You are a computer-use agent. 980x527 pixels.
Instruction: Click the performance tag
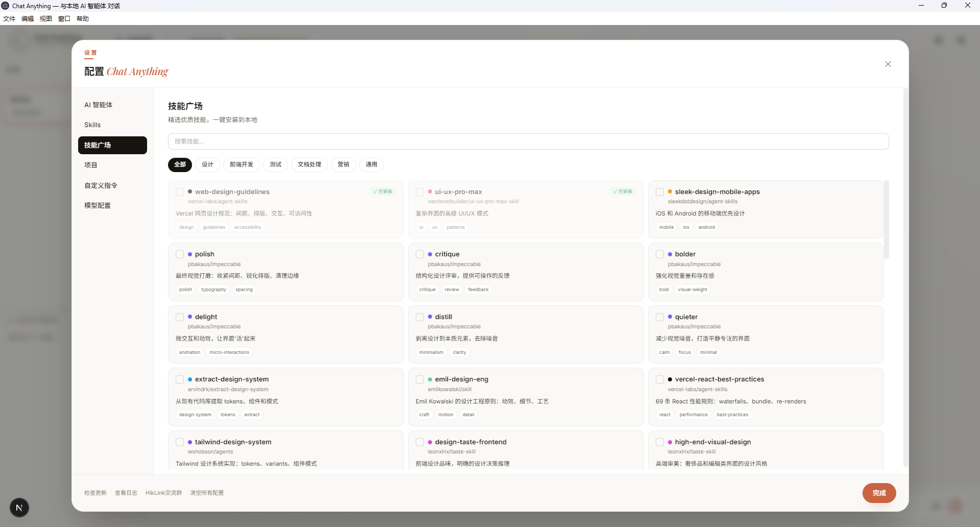(694, 415)
